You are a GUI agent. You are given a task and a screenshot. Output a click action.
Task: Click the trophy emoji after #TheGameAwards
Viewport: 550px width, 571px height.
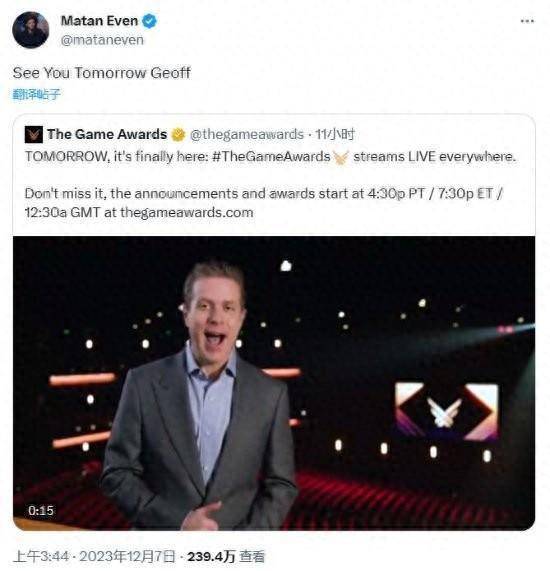pos(341,157)
